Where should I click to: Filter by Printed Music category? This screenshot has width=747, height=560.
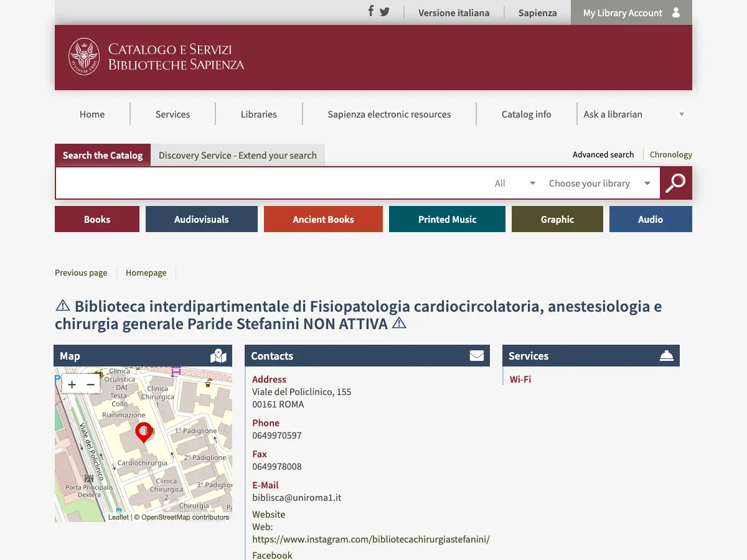click(447, 219)
